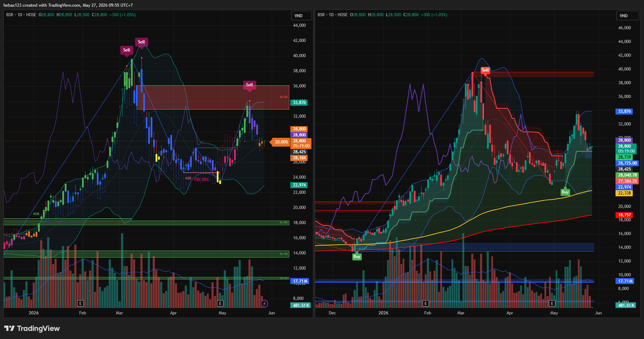Select the green 28,739 price label
The height and width of the screenshot is (339, 644).
click(625, 157)
